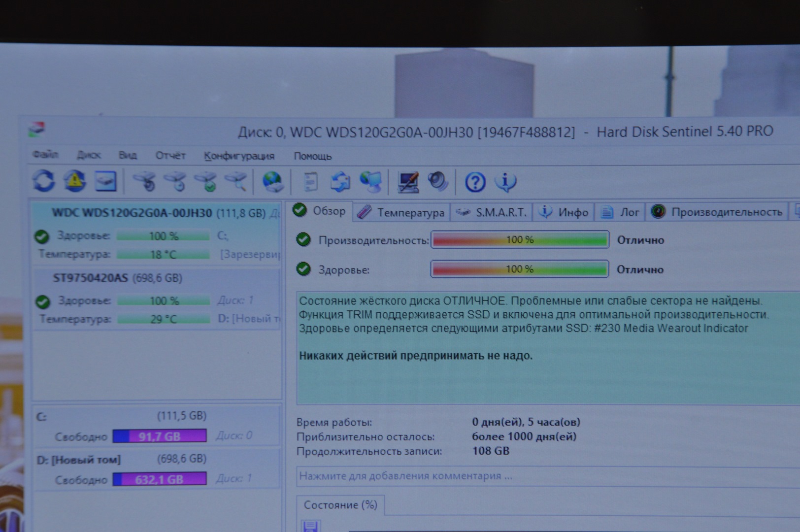Click the disk panel toolbar icon
Viewport: 800px width, 532px height.
pyautogui.click(x=105, y=181)
